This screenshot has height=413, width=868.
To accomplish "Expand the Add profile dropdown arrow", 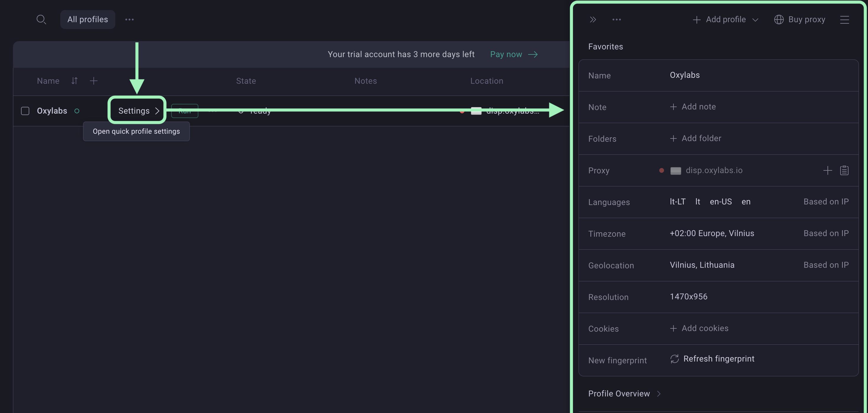I will (755, 20).
